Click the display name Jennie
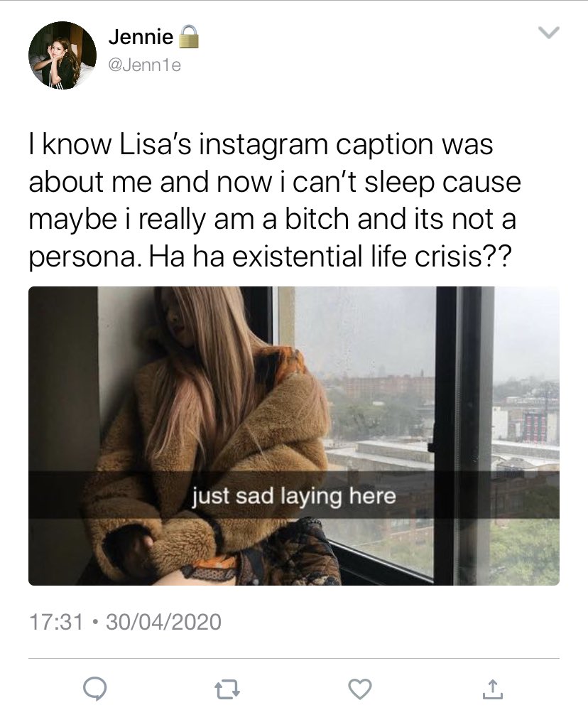 coord(141,37)
